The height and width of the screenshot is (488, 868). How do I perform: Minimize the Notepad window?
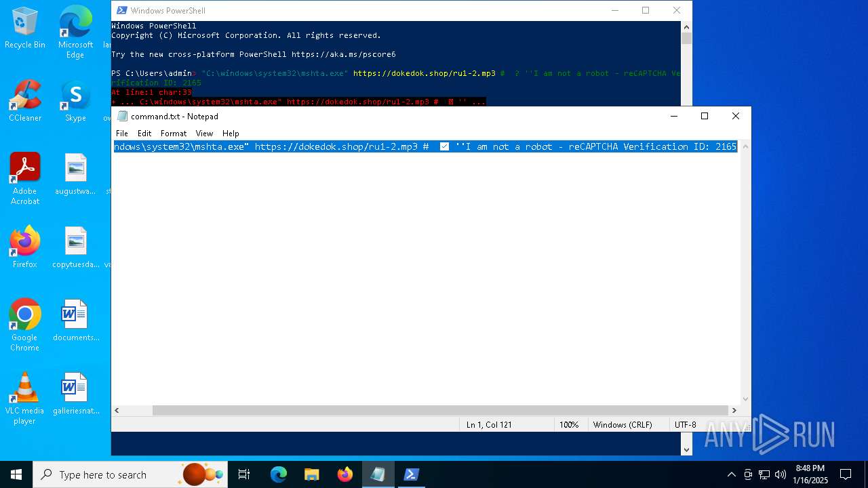(673, 116)
